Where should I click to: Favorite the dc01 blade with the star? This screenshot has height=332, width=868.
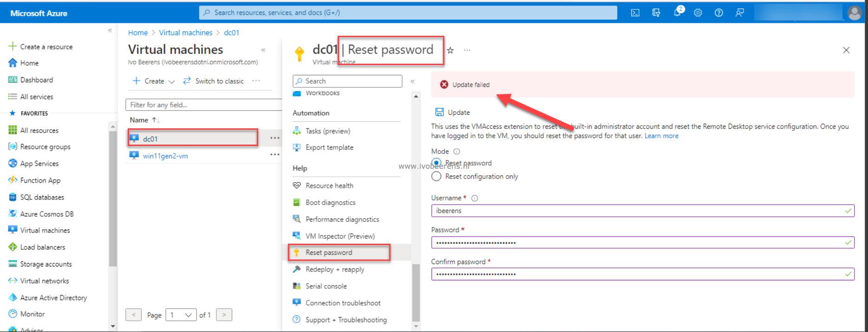pyautogui.click(x=450, y=50)
